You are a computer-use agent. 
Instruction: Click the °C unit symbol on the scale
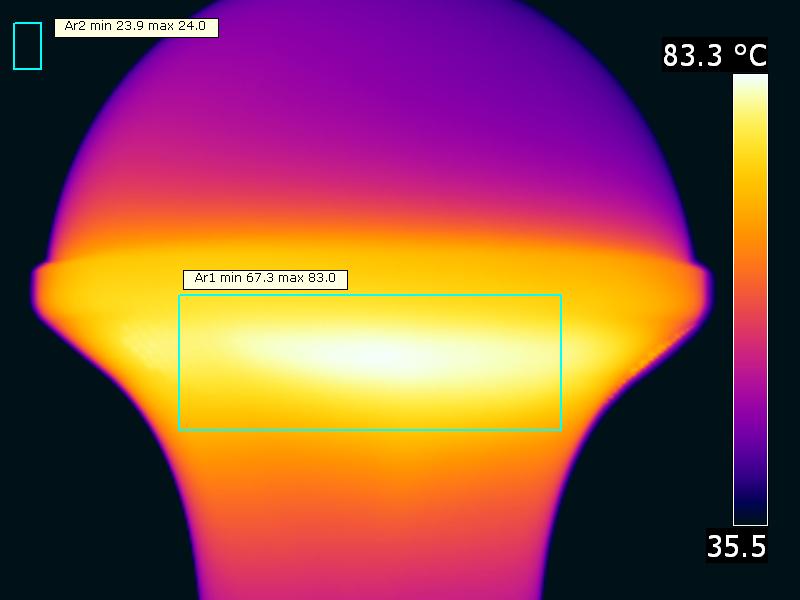click(750, 55)
